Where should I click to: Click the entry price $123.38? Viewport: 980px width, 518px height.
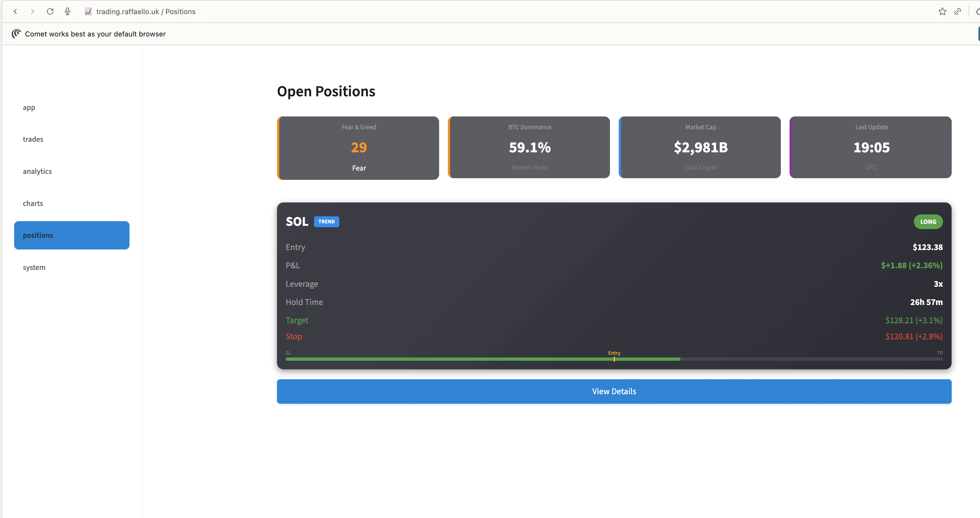927,247
